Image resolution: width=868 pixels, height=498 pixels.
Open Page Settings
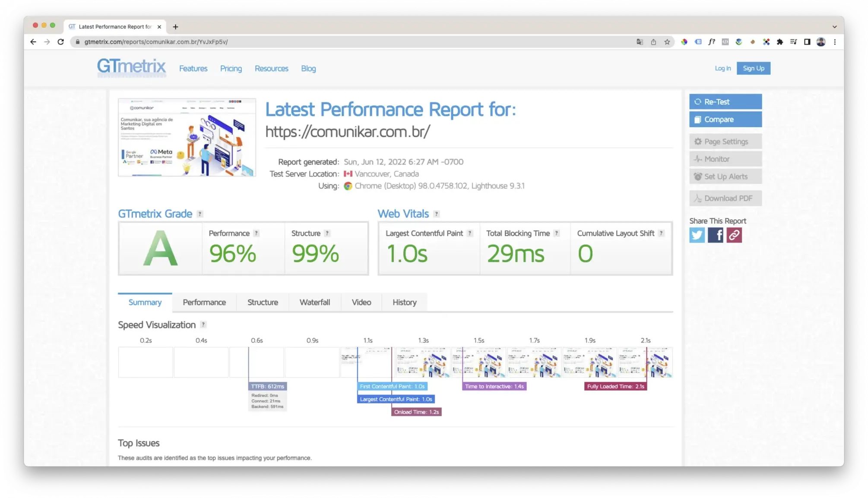(725, 142)
